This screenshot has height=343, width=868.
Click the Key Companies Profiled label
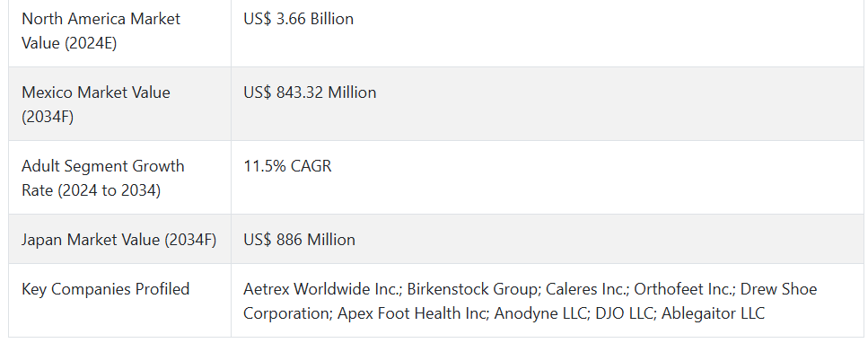click(106, 289)
